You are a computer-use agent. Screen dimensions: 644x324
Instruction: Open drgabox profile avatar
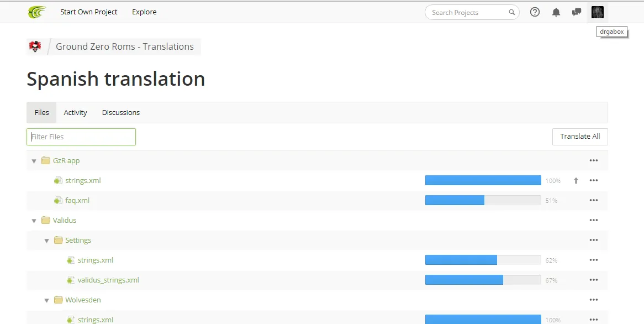coord(598,12)
